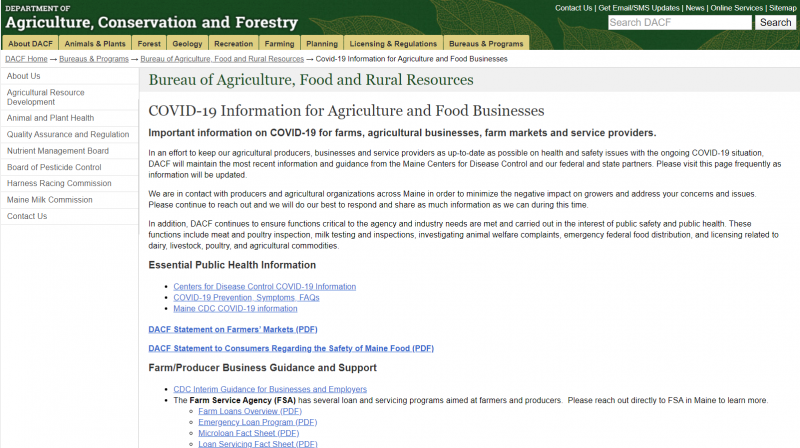The image size is (800, 448).
Task: Open CDC Interim Guidance for Businesses link
Action: (270, 389)
